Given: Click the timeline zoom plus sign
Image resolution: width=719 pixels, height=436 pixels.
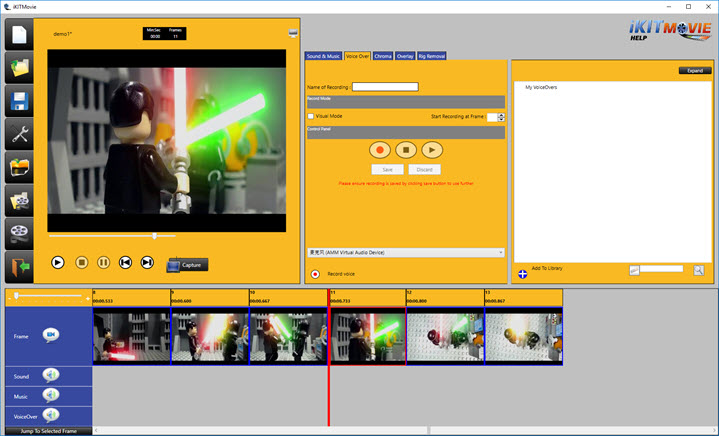Looking at the screenshot, I should click(x=88, y=299).
